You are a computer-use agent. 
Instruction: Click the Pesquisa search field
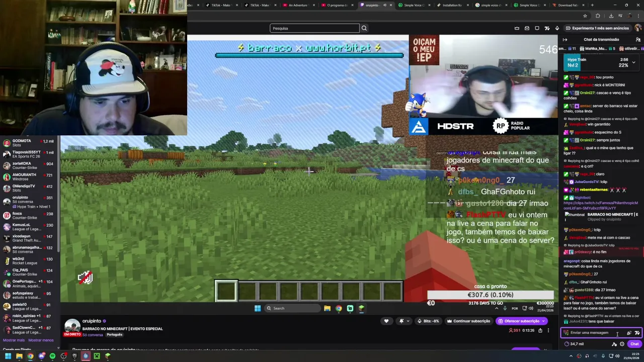click(315, 28)
